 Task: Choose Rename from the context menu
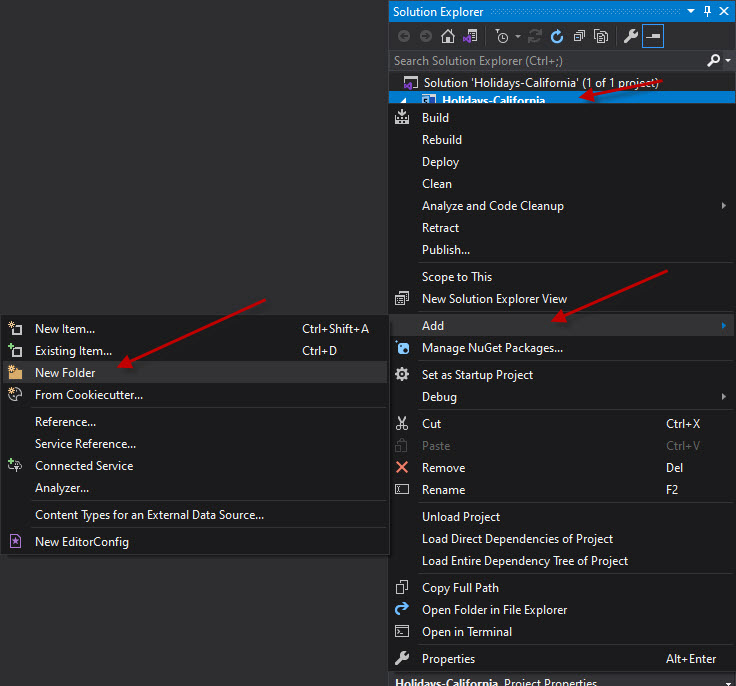pos(562,490)
